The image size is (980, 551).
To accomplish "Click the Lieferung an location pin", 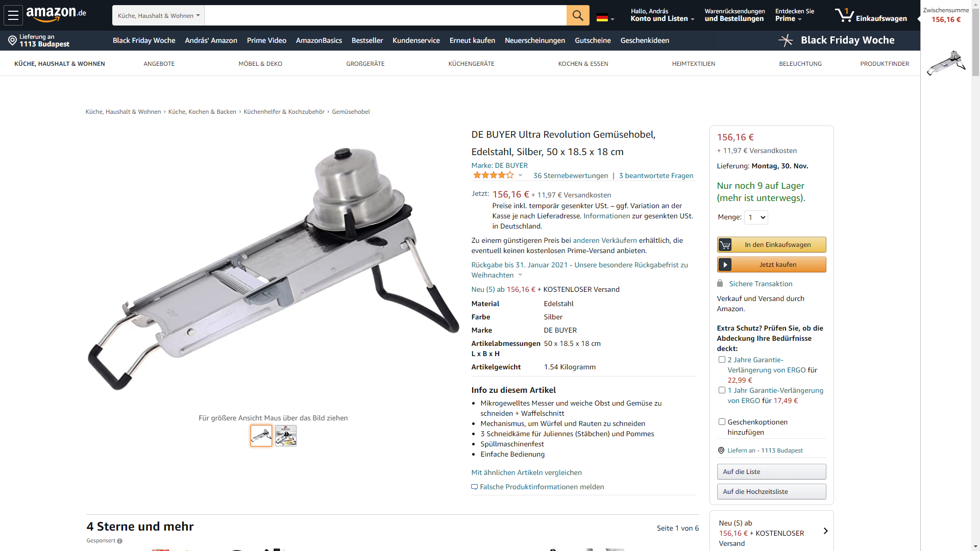I will 13,40.
